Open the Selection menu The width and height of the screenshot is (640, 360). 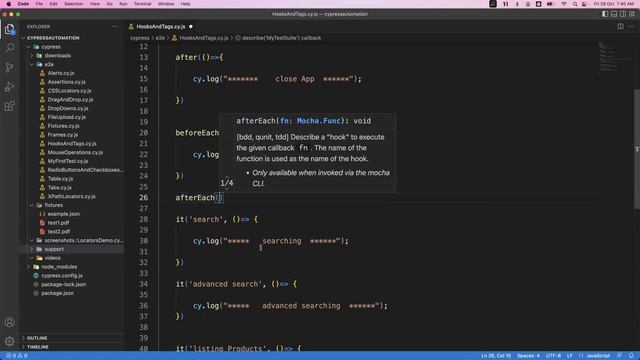pyautogui.click(x=73, y=4)
